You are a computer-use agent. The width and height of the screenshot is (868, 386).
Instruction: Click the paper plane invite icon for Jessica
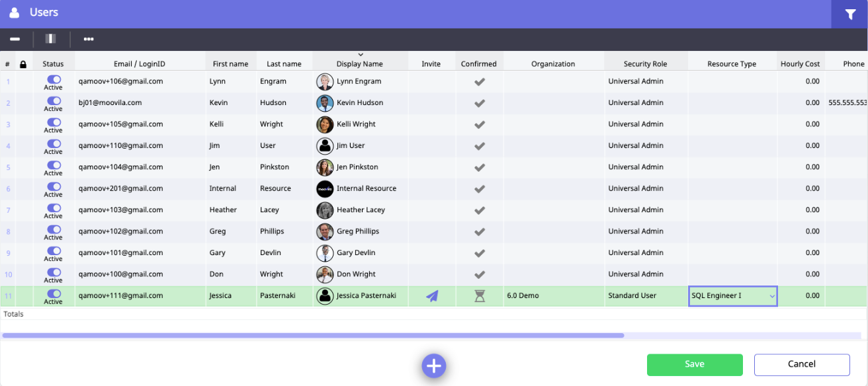click(x=432, y=296)
